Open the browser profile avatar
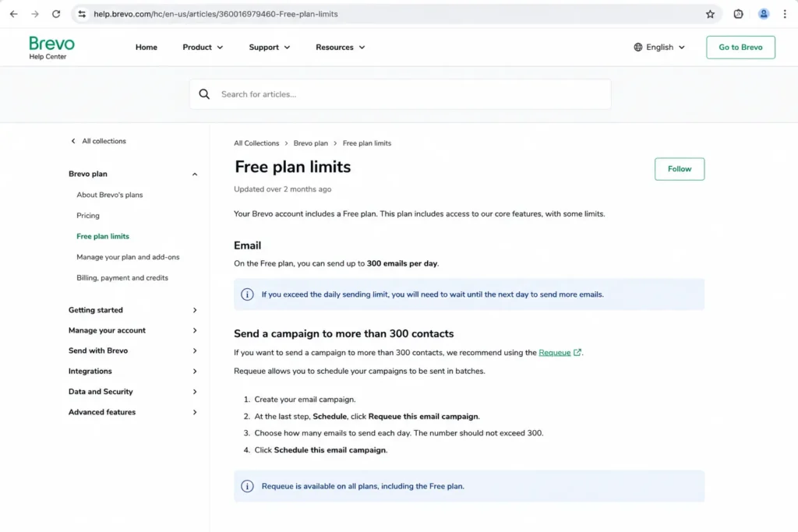This screenshot has height=532, width=798. pyautogui.click(x=764, y=14)
